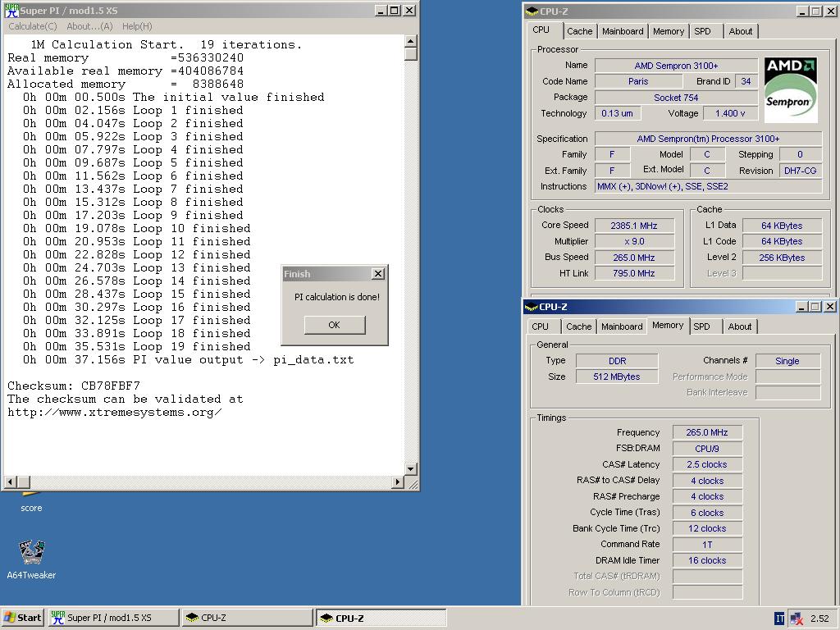Click the Voltage value 1.400 v
The height and width of the screenshot is (630, 840).
[730, 113]
